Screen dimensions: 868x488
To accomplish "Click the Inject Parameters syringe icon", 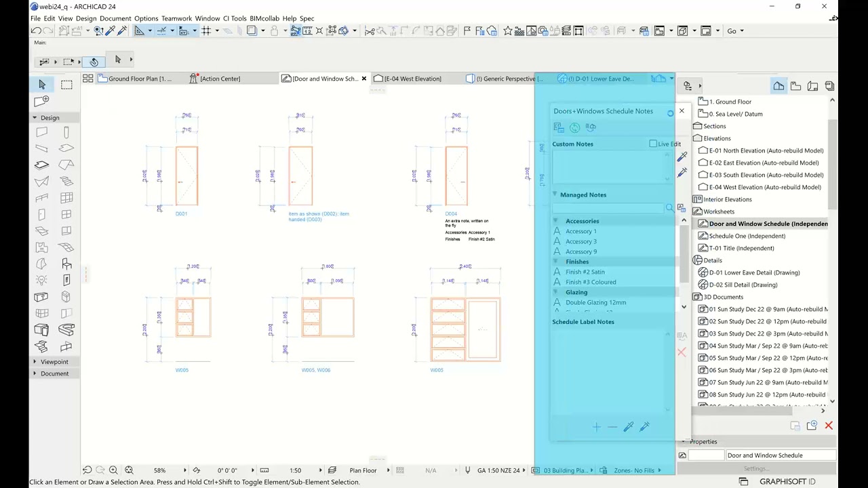I will pyautogui.click(x=122, y=30).
